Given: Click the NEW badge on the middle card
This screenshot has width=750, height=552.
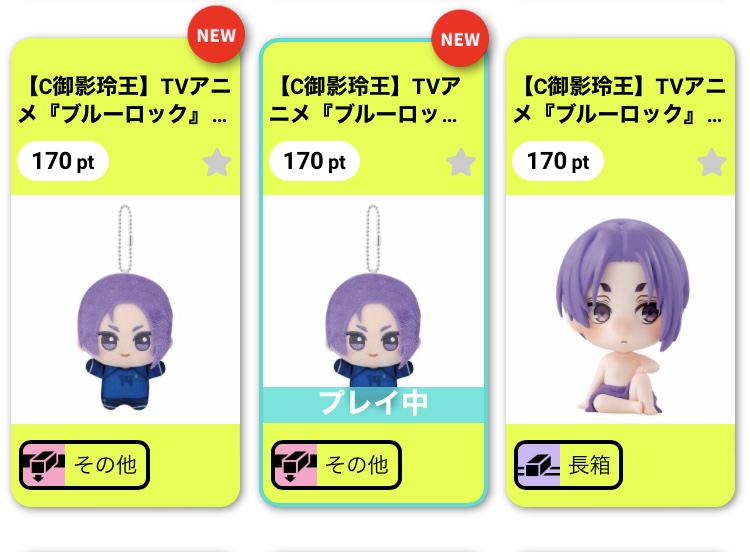Looking at the screenshot, I should tap(460, 39).
